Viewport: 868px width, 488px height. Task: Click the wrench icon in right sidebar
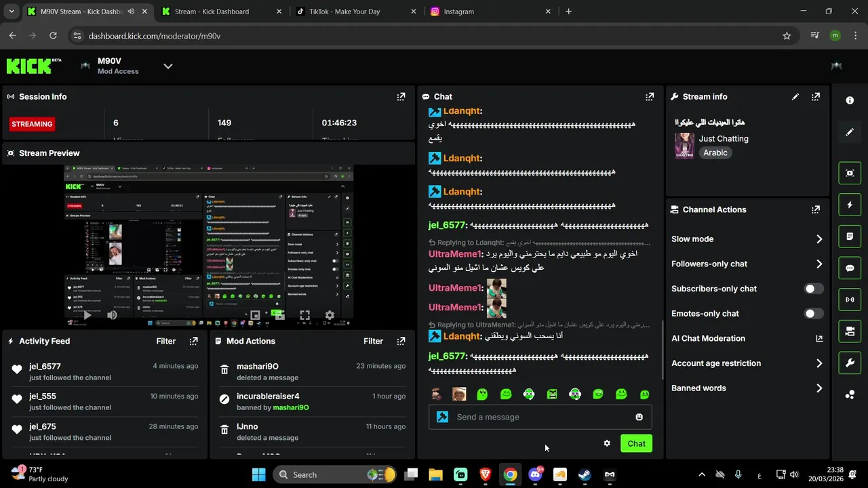click(x=850, y=363)
